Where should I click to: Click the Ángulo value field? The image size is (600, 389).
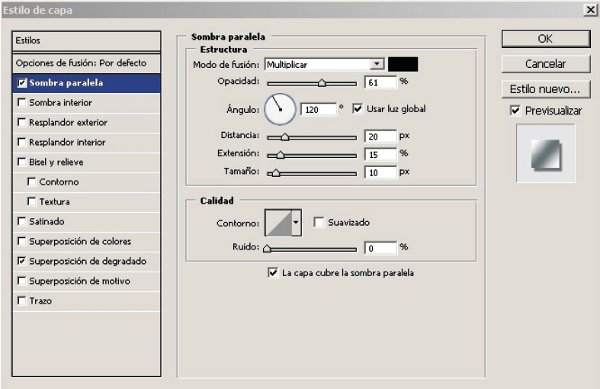tap(319, 110)
